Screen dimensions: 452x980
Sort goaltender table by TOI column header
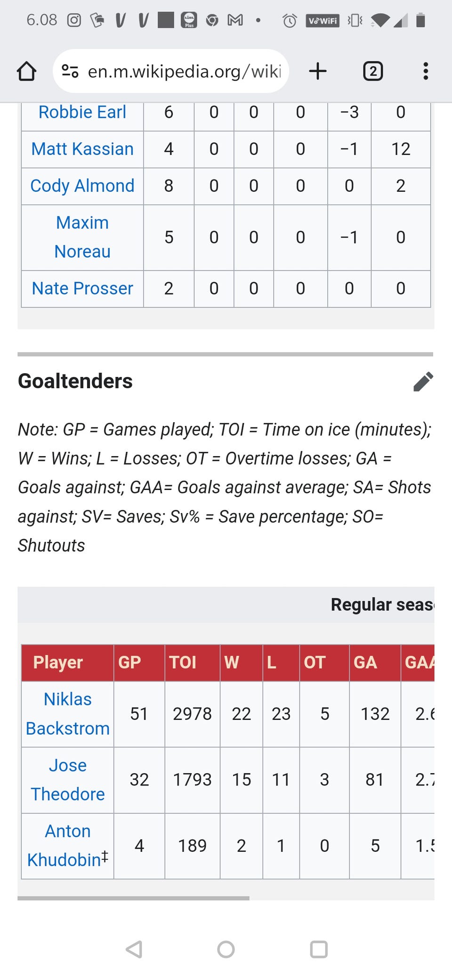[x=183, y=662]
